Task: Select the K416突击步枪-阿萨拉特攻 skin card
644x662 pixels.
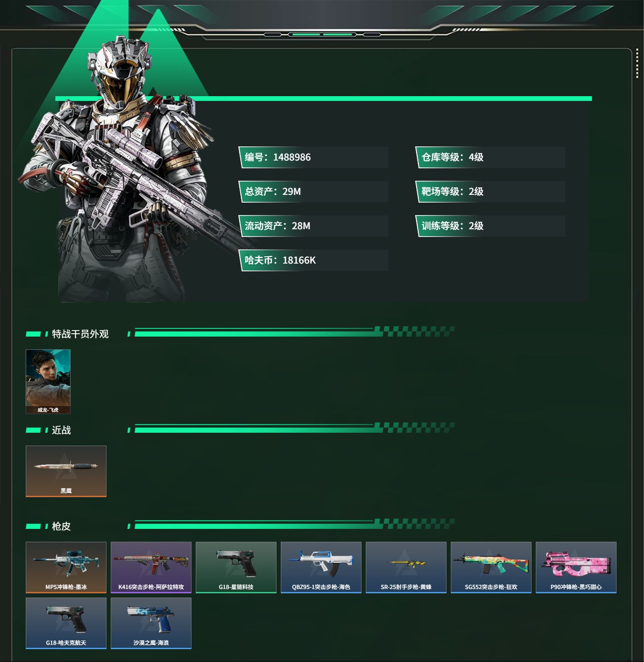Action: (151, 568)
